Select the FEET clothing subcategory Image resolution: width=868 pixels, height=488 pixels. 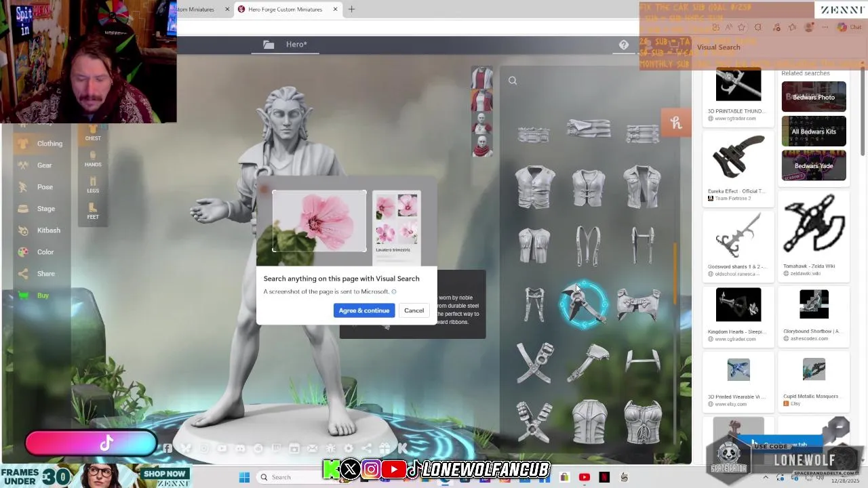click(x=93, y=211)
